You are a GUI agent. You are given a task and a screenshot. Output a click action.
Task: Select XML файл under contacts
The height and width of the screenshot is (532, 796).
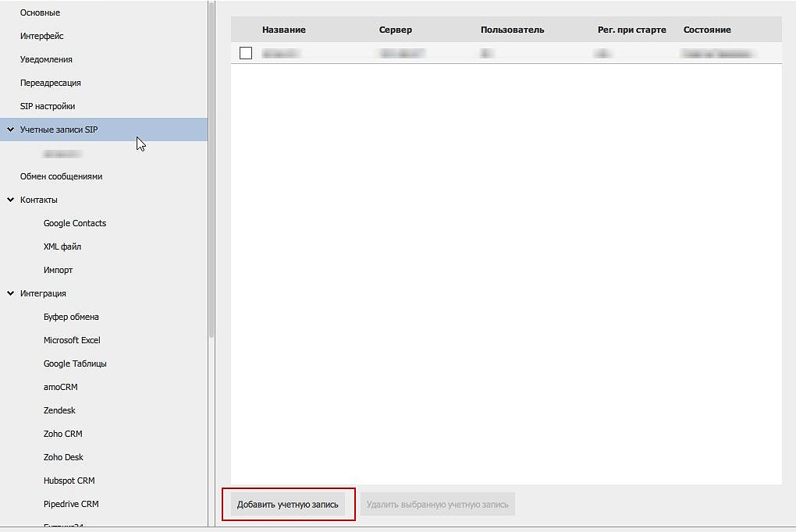[x=62, y=246]
